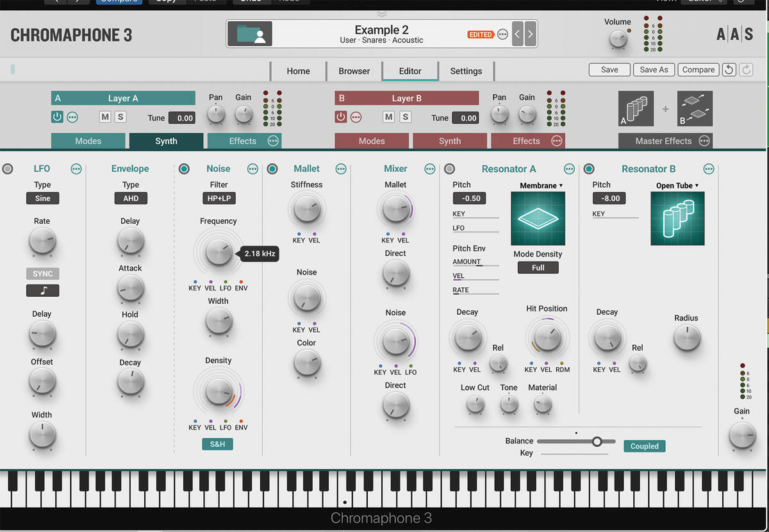Open the Settings tab
This screenshot has width=769, height=532.
click(x=466, y=71)
